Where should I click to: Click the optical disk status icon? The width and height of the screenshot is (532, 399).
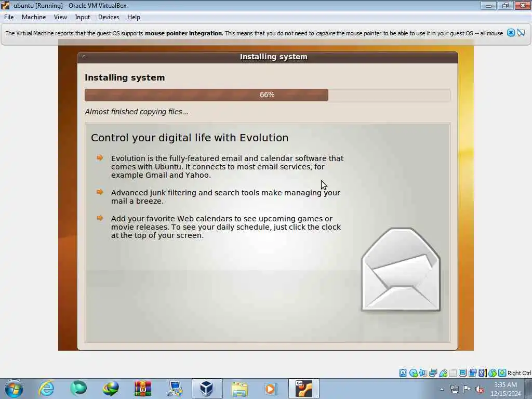point(413,373)
